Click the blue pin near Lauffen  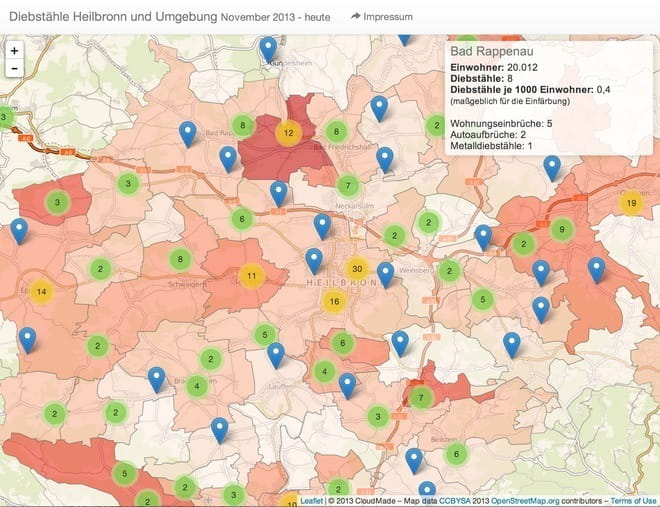276,356
